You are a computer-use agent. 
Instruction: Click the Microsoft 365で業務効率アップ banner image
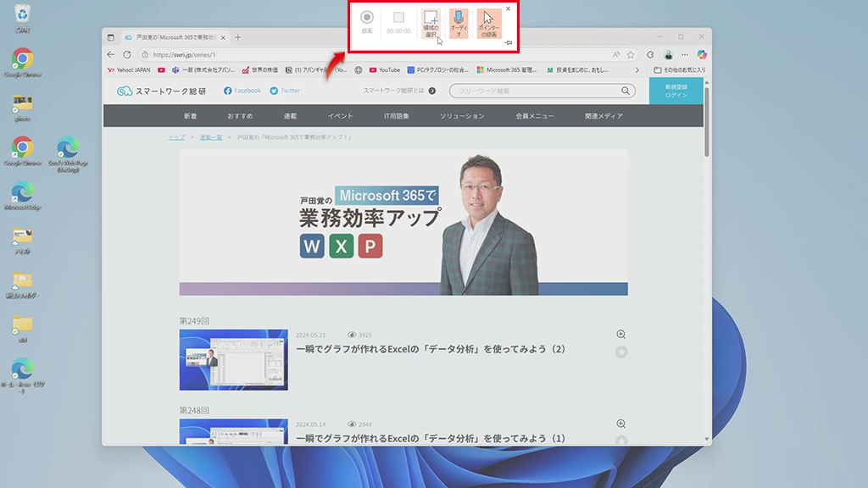coord(403,222)
